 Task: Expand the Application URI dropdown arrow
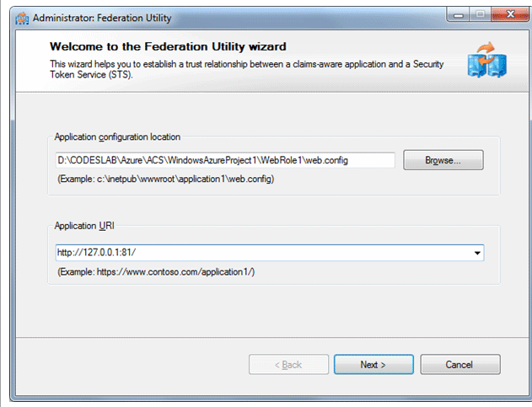[x=477, y=253]
